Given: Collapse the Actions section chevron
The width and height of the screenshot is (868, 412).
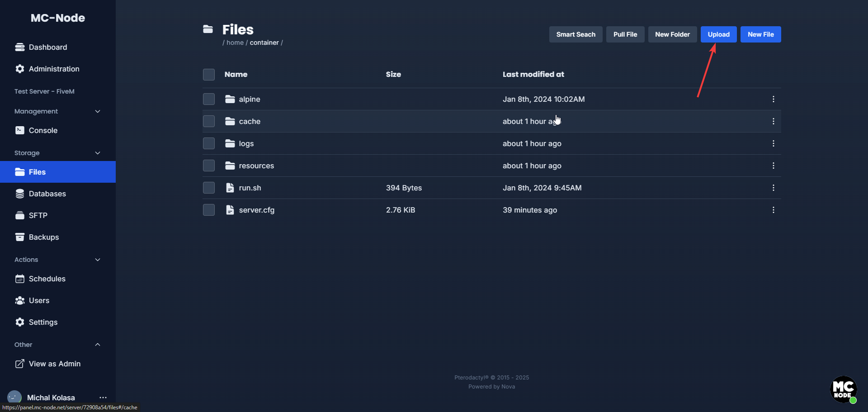Looking at the screenshot, I should coord(98,260).
